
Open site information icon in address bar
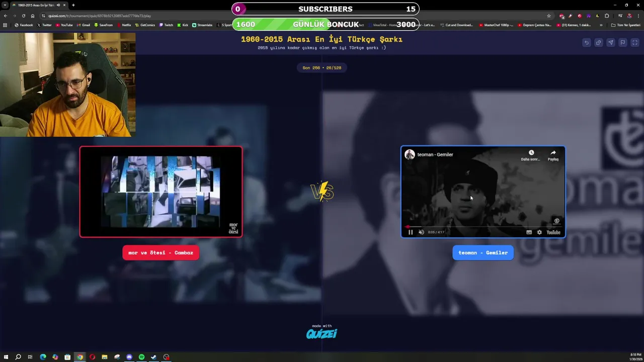coord(44,16)
